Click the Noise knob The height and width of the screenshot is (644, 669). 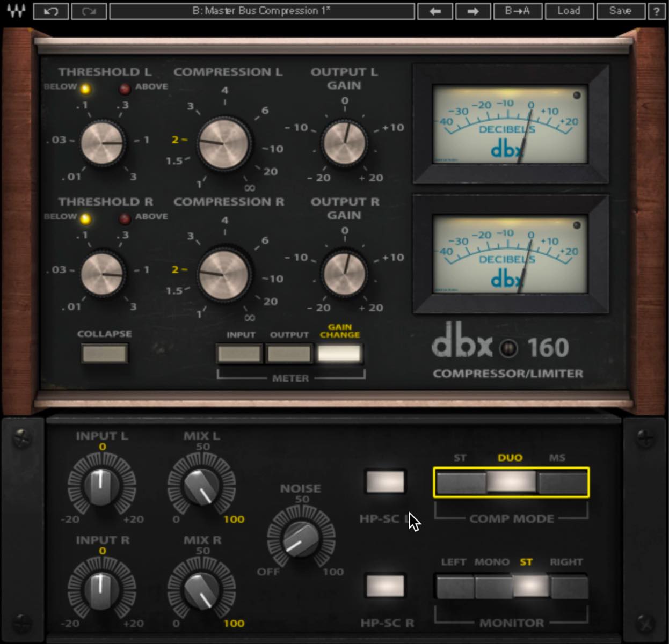[301, 538]
